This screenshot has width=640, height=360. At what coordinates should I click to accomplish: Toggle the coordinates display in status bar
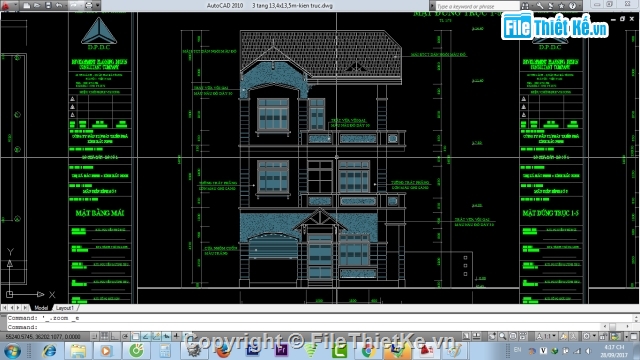point(42,337)
